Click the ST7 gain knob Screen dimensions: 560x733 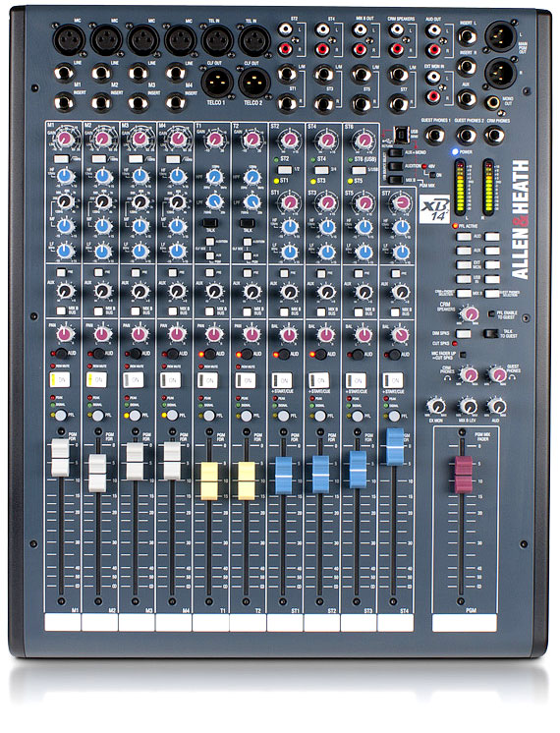(x=401, y=202)
